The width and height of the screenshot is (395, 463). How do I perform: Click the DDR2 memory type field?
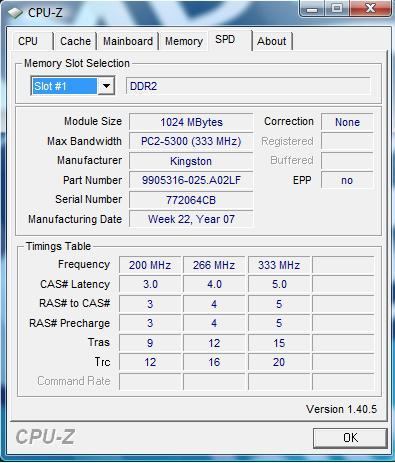click(248, 86)
